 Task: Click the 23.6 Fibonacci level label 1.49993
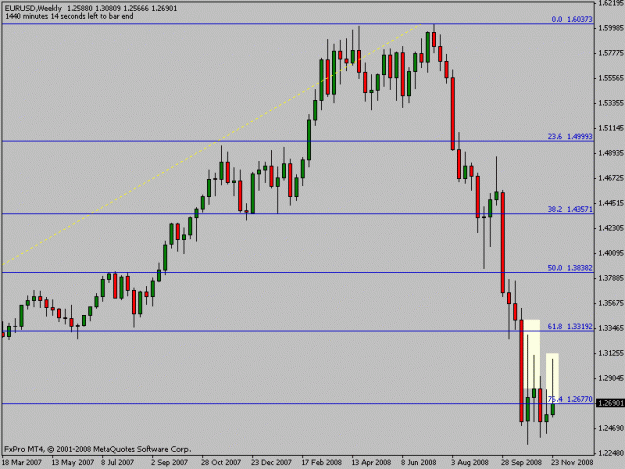570,137
